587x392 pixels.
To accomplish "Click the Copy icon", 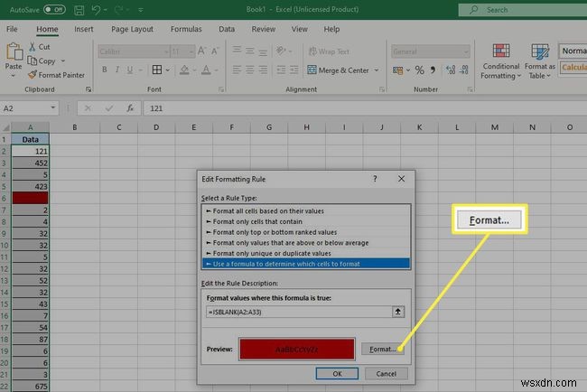I will point(33,61).
